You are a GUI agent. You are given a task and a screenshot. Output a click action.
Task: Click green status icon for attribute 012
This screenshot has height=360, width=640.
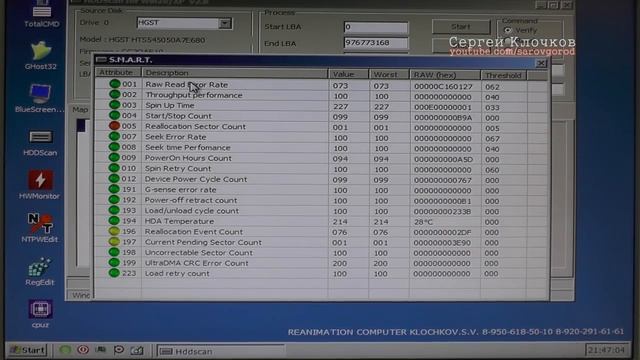pyautogui.click(x=114, y=179)
